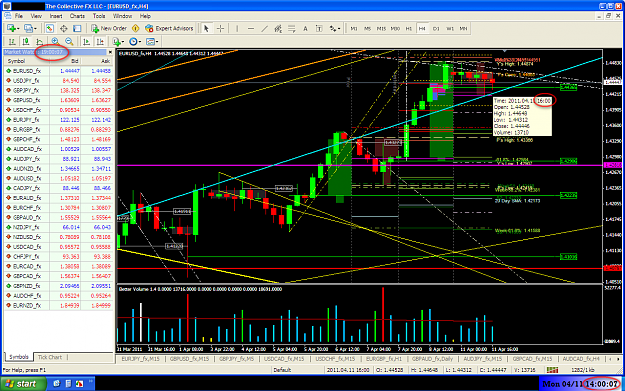Select the Cursor arrow tool
This screenshot has width=625, height=391.
(x=206, y=28)
